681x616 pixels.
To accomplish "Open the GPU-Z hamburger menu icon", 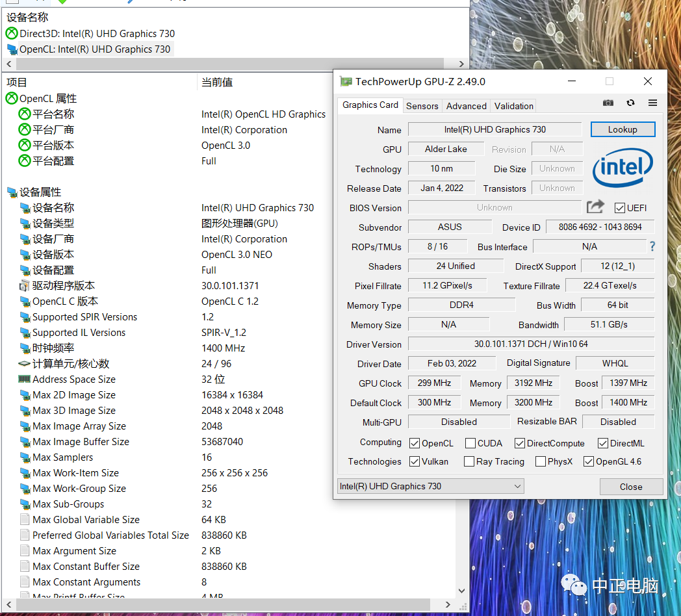I will tap(652, 103).
